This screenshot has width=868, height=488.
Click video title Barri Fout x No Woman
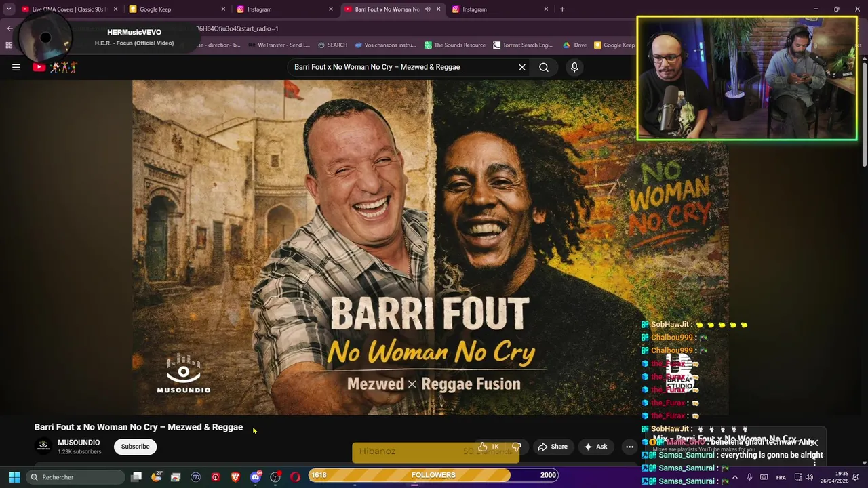click(x=138, y=427)
